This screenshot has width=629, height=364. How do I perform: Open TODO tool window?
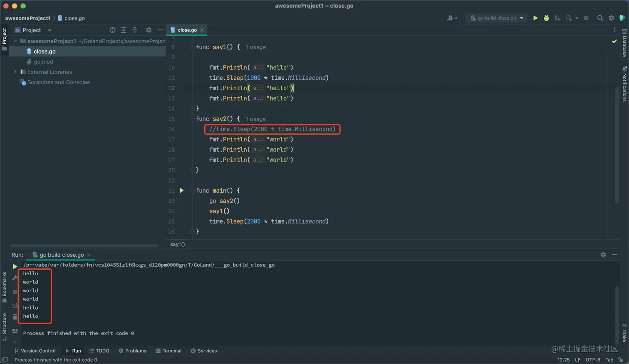coord(99,351)
